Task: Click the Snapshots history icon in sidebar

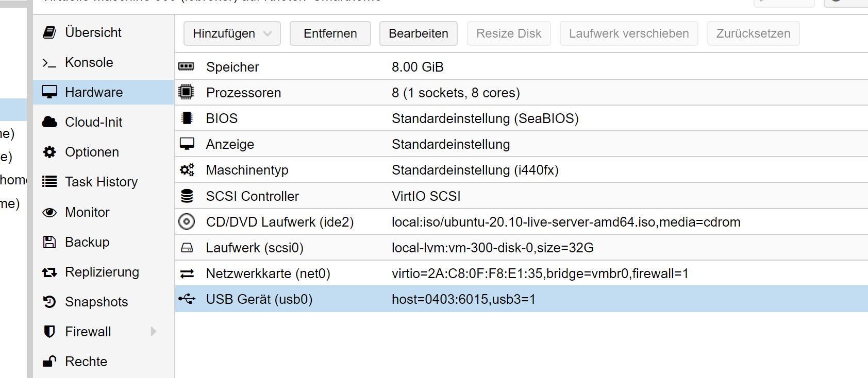Action: click(x=49, y=302)
